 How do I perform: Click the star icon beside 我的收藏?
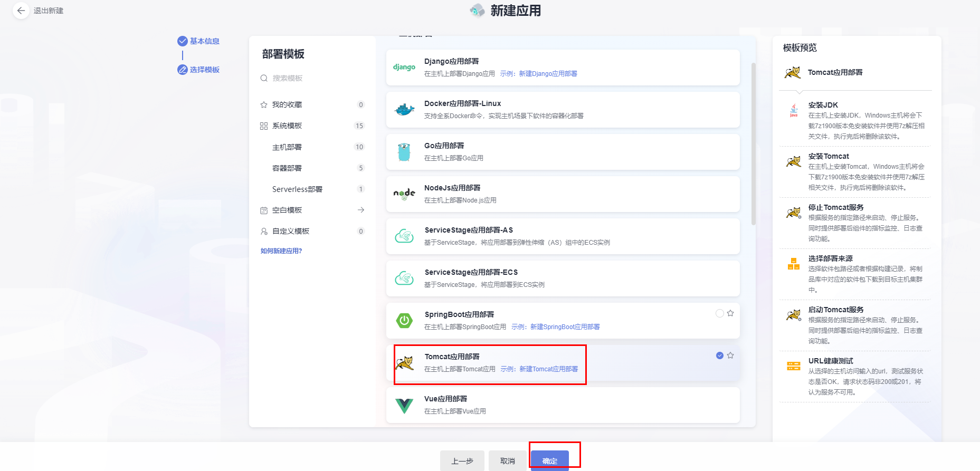[x=264, y=104]
